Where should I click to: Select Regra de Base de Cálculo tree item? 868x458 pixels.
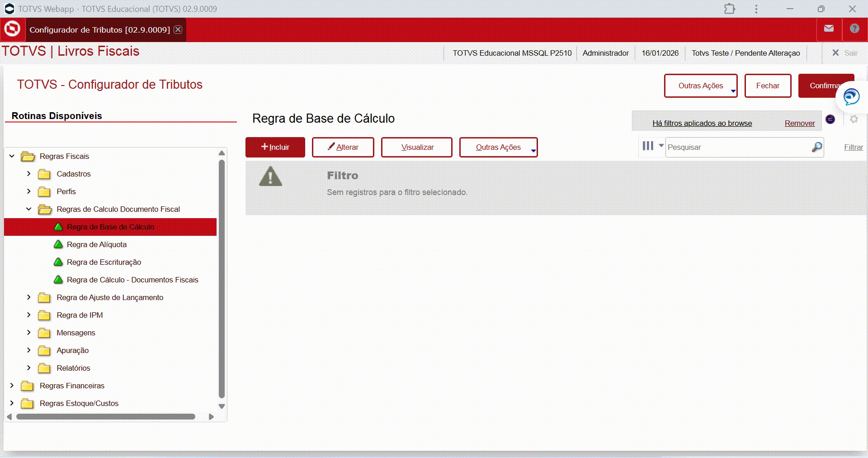110,227
